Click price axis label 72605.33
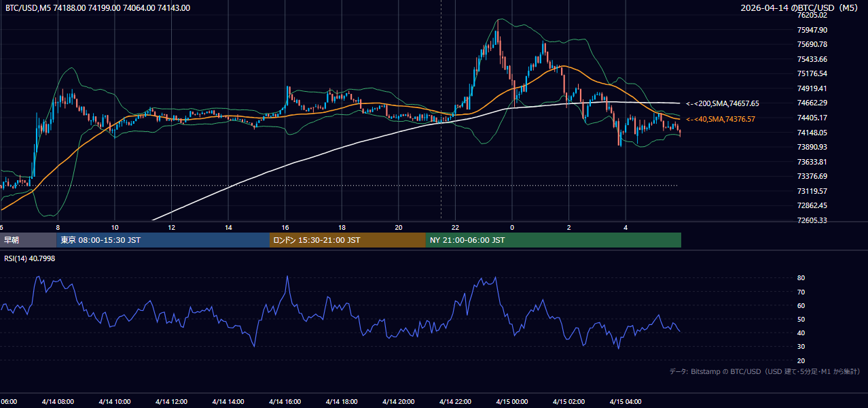Screen dimensions: 868x408 point(812,220)
